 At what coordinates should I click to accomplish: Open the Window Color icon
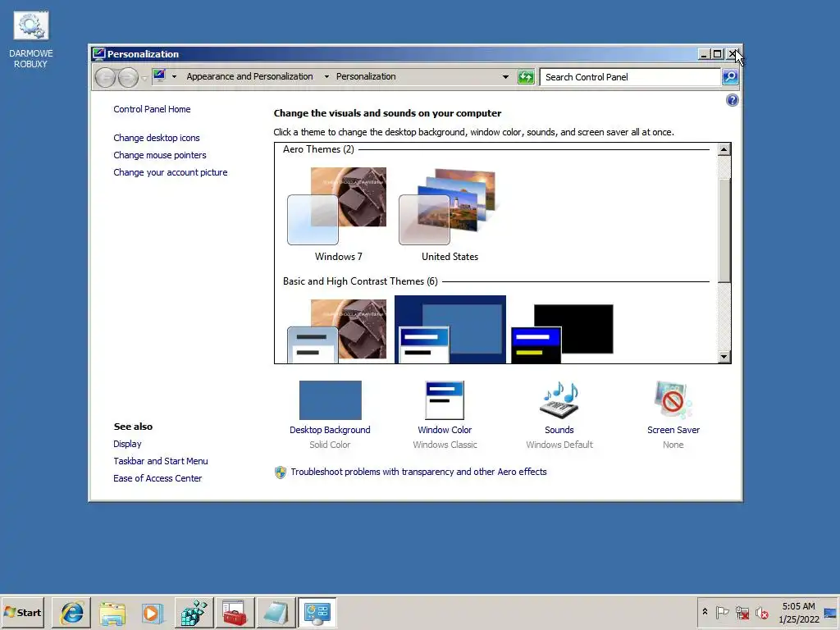click(x=445, y=400)
